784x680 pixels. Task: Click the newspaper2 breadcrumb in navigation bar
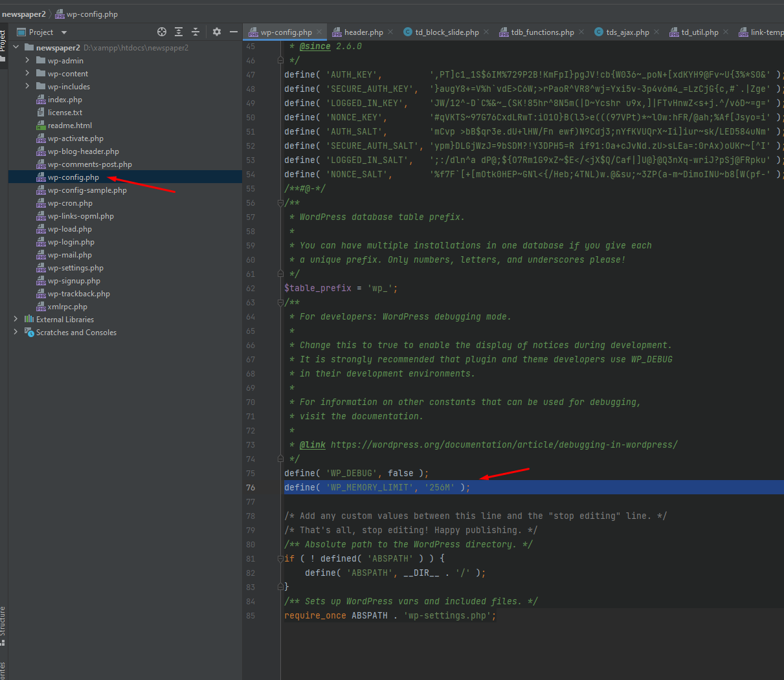(24, 14)
